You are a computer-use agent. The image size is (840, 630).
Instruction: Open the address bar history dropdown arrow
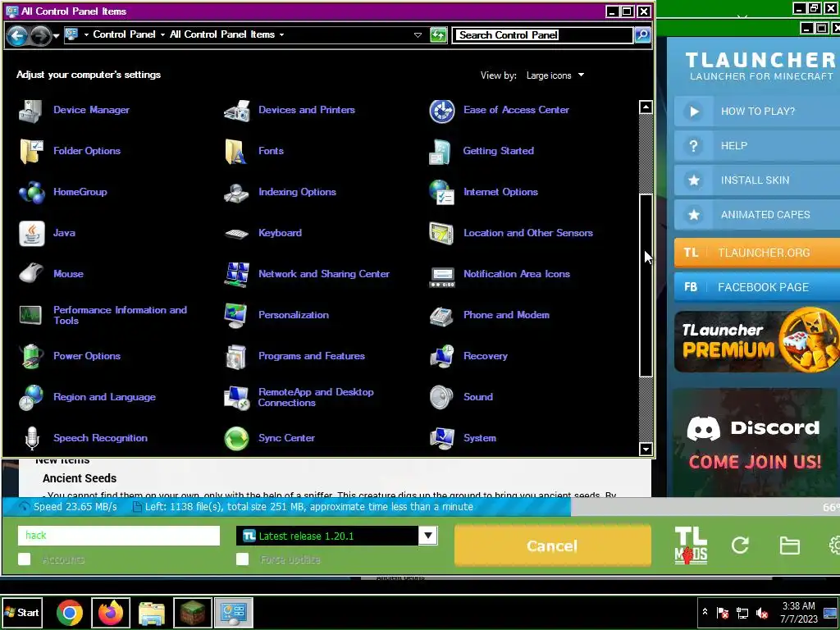[x=418, y=34]
